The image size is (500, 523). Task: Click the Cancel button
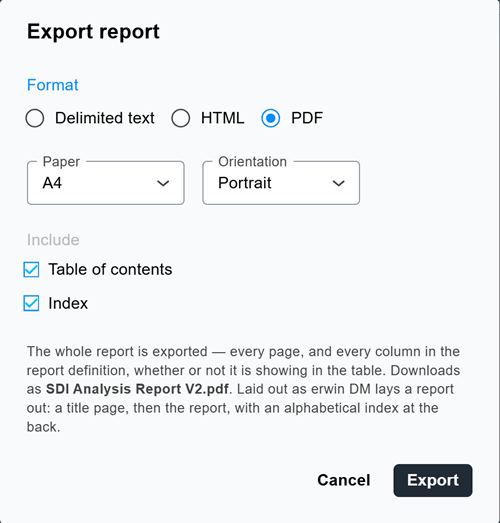(x=344, y=480)
